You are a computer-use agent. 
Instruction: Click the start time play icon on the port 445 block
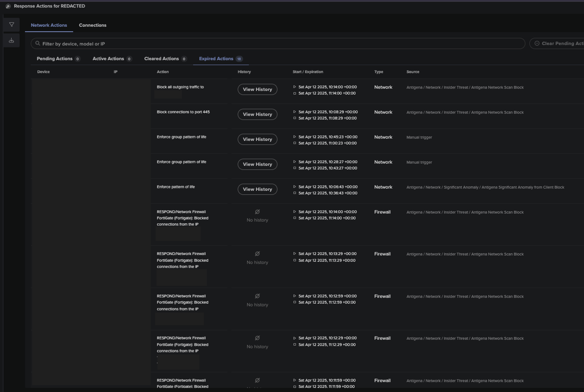coord(295,112)
